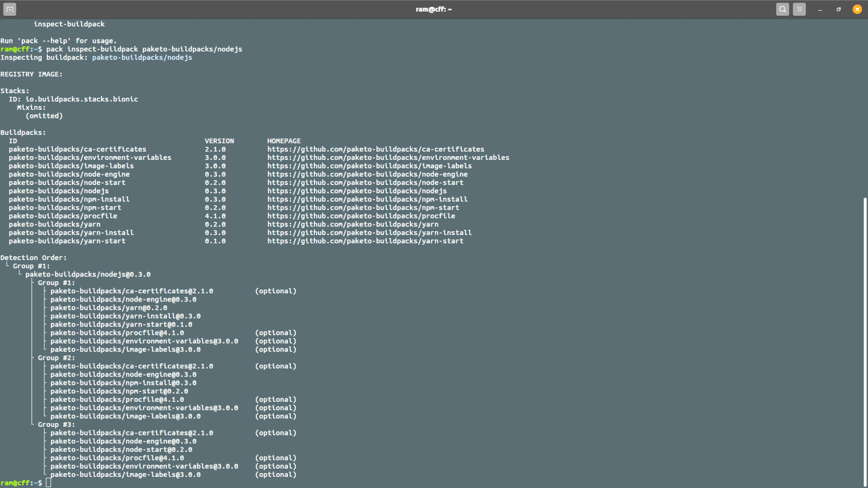Open the npm-install GitHub homepage link

[x=367, y=199]
